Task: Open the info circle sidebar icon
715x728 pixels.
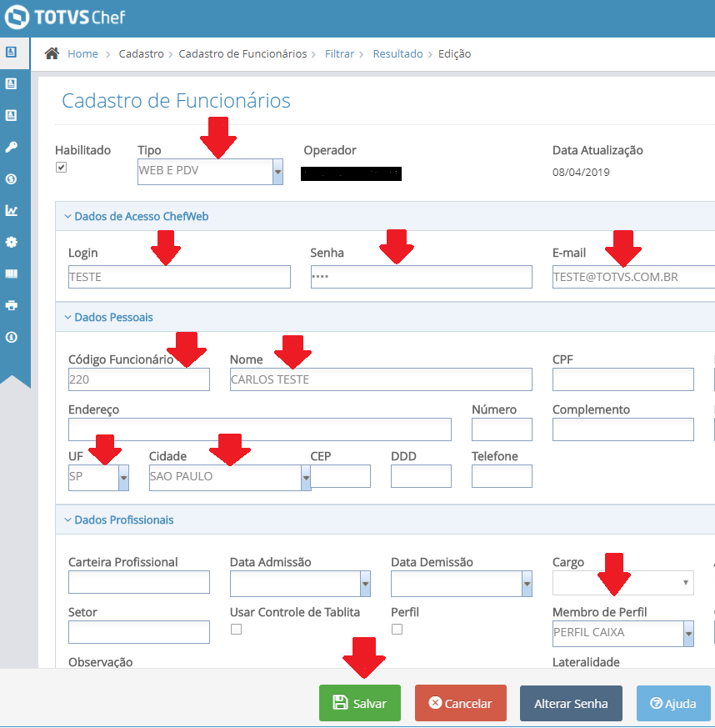Action: point(12,337)
